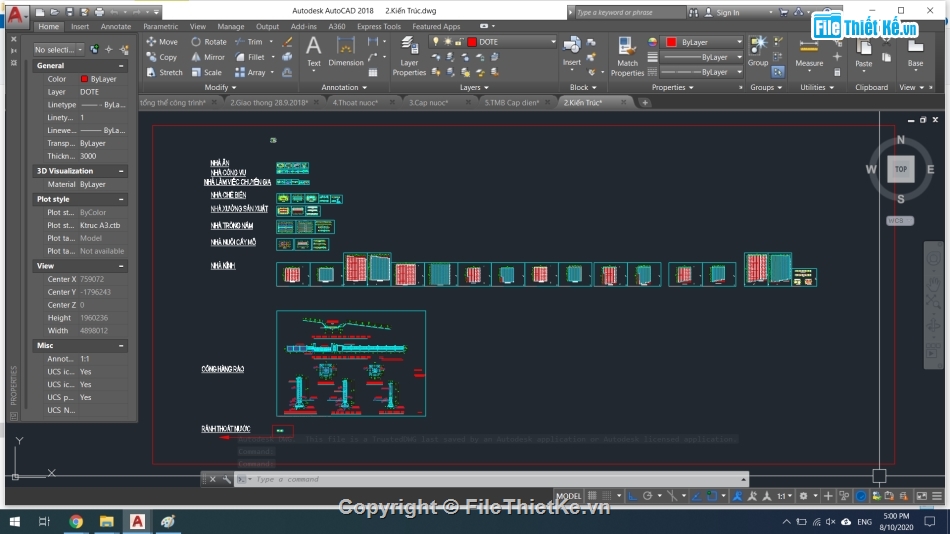Click the MODEL space button
Screen dimensions: 950x534
coord(568,496)
